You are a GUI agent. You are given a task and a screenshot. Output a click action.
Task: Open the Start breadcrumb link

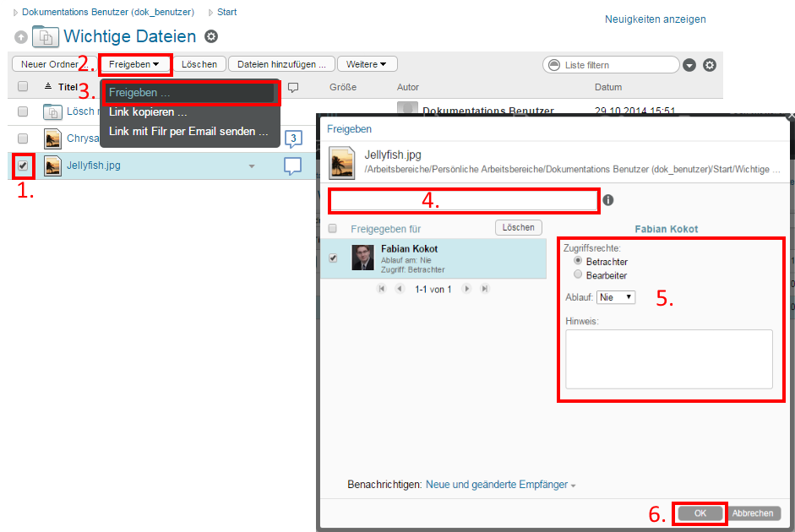[x=226, y=12]
